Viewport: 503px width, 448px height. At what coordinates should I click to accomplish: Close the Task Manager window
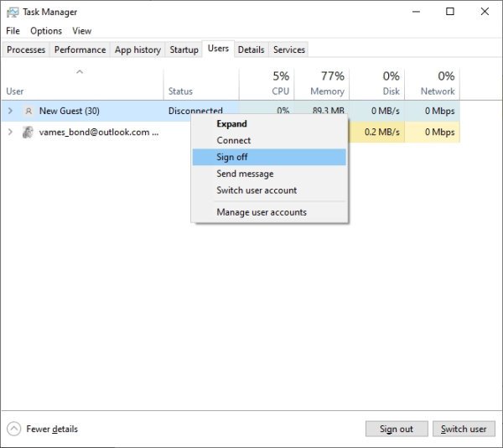(x=485, y=12)
